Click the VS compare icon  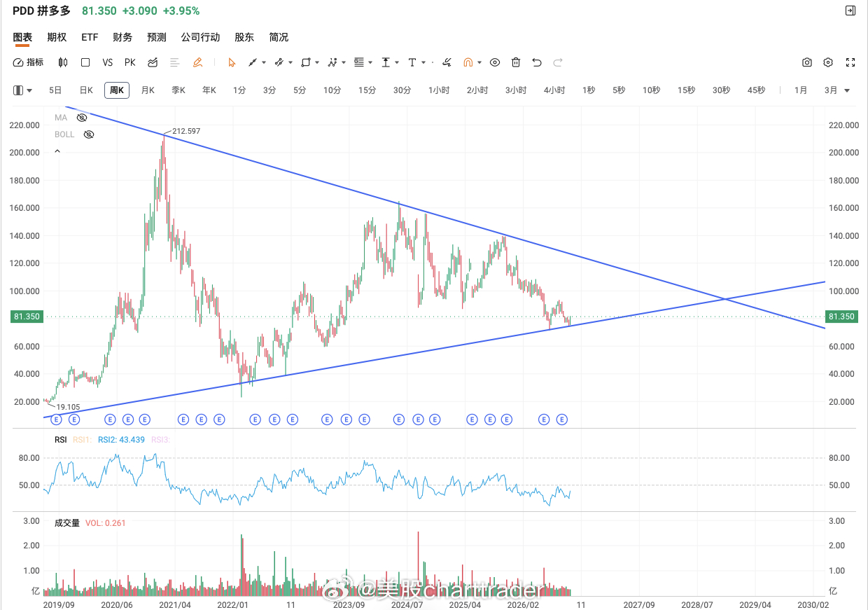108,62
